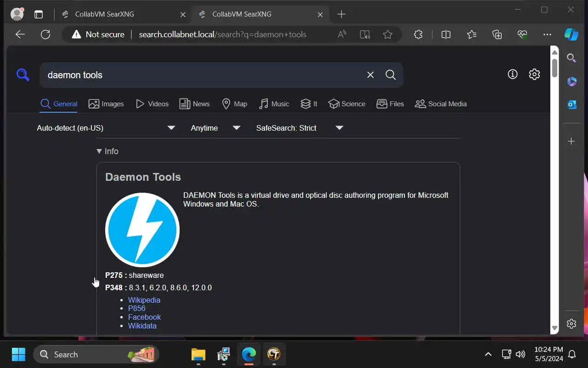The height and width of the screenshot is (368, 588).
Task: Open sidebar settings gear
Action: click(x=571, y=324)
